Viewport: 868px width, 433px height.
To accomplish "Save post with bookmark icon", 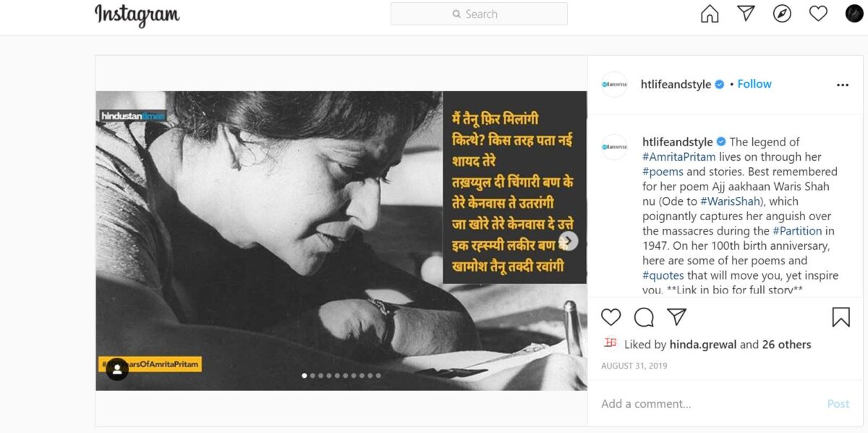I will 841,317.
